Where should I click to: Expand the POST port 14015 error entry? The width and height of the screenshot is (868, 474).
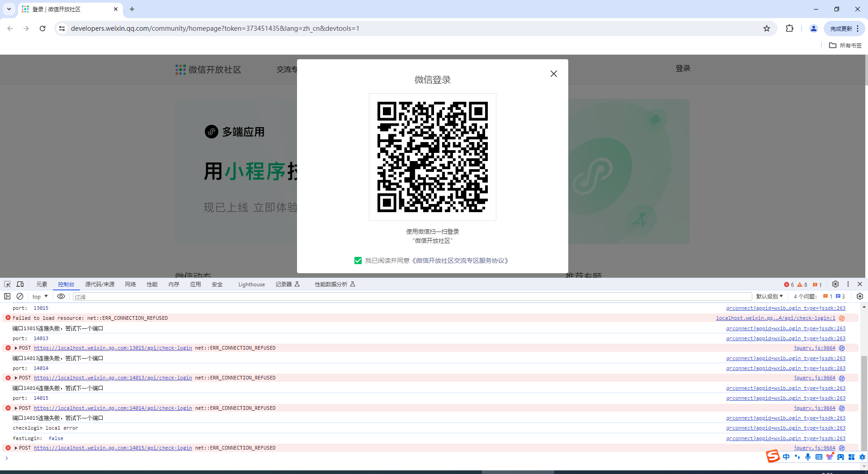(16, 448)
